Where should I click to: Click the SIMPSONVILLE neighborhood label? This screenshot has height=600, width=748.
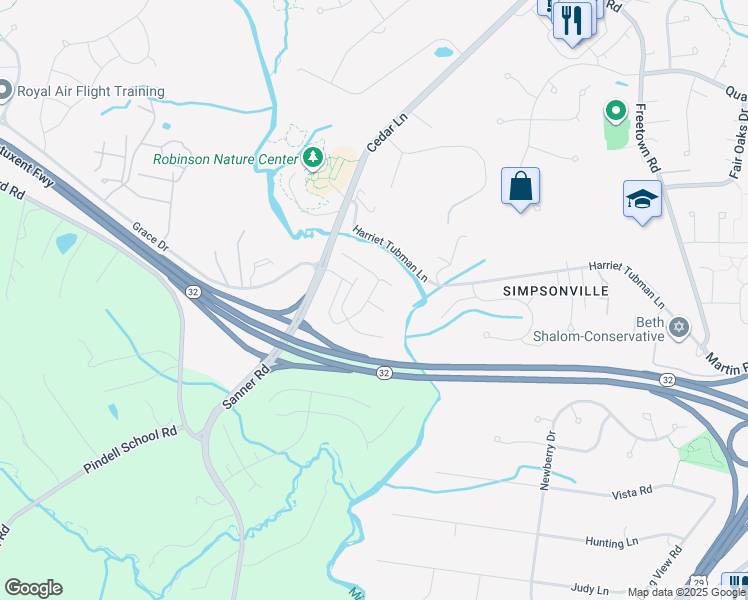point(556,291)
